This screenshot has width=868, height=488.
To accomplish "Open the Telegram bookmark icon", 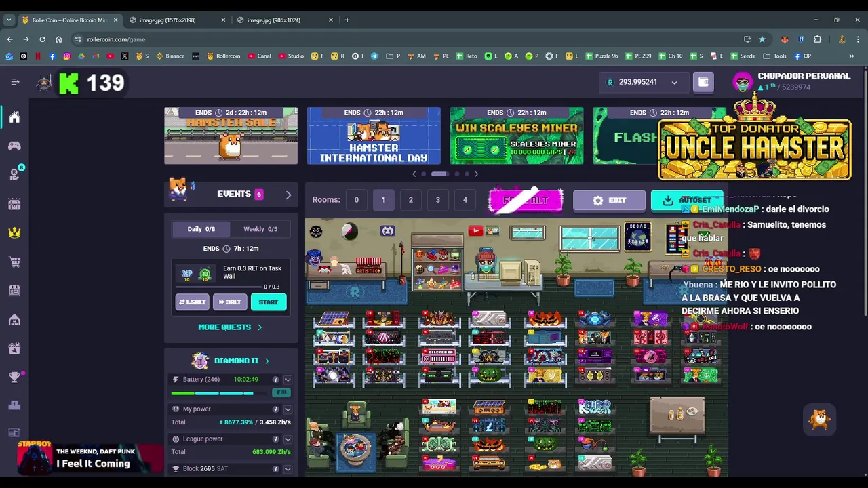I will point(374,56).
